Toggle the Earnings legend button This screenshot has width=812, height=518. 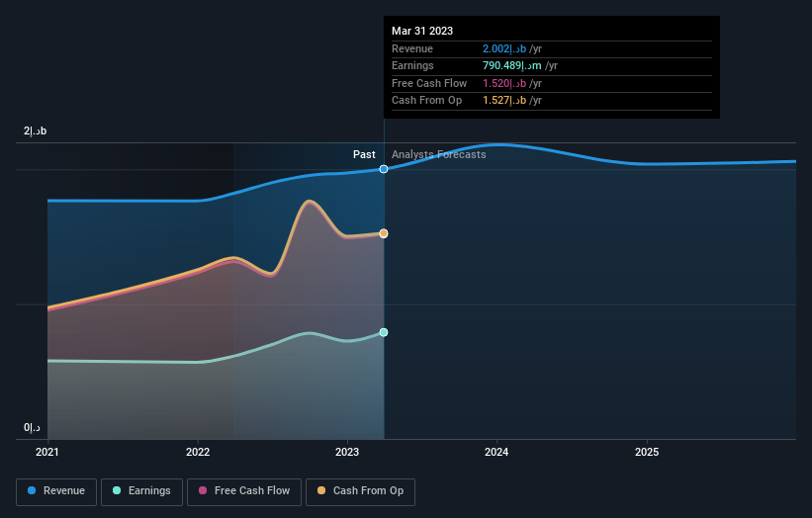click(x=141, y=491)
